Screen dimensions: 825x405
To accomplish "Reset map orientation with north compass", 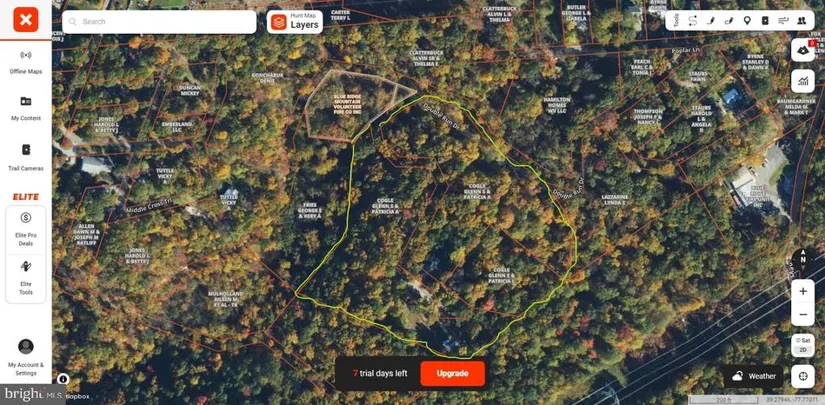I will (x=803, y=260).
